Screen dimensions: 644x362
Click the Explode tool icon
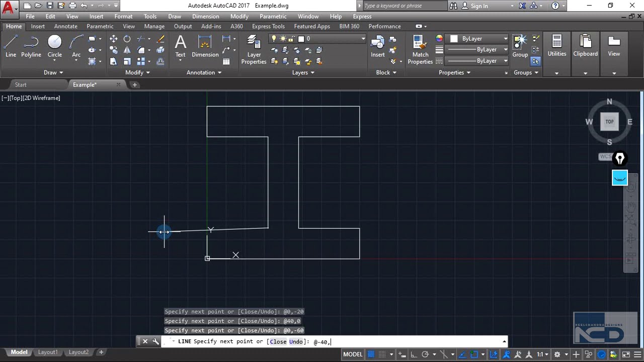pos(160,50)
